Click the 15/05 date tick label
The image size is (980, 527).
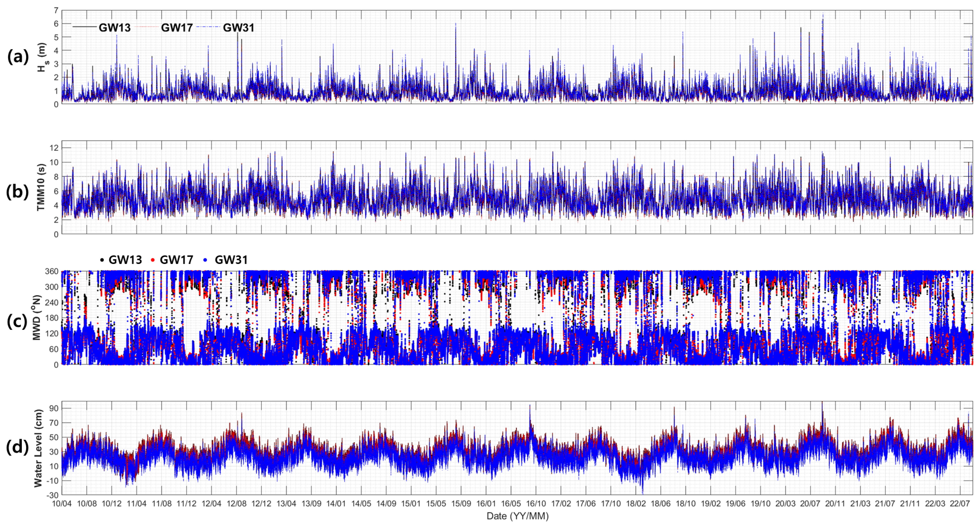[x=436, y=503]
